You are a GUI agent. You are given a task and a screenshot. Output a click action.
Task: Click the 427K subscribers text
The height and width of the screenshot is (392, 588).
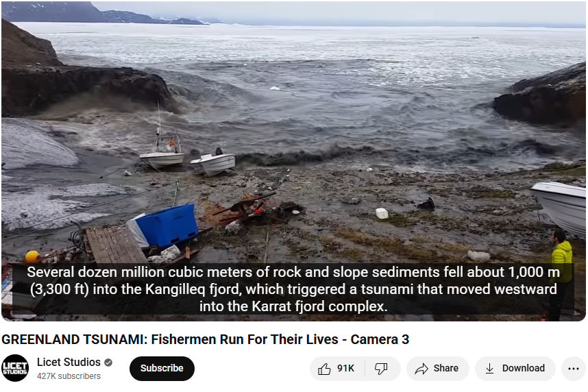(x=69, y=376)
